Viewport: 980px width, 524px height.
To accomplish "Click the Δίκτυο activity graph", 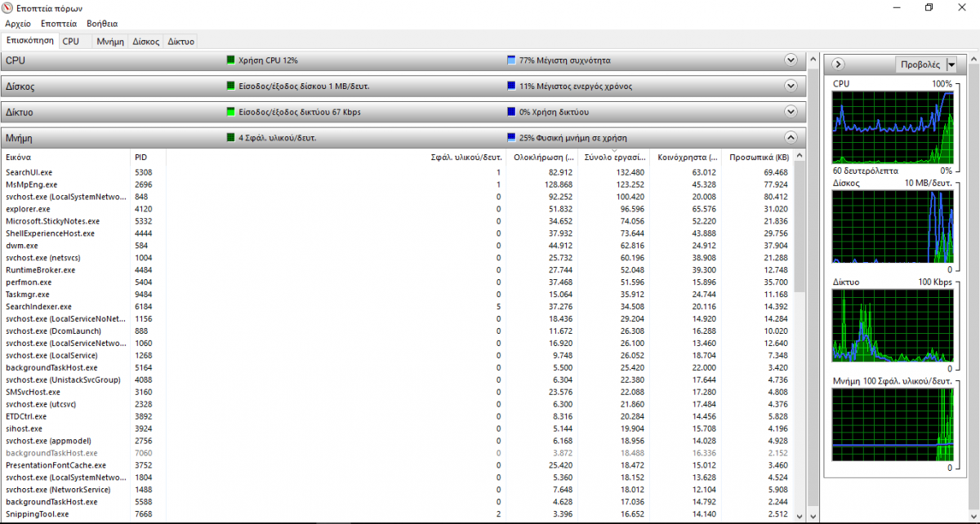I will coord(893,326).
